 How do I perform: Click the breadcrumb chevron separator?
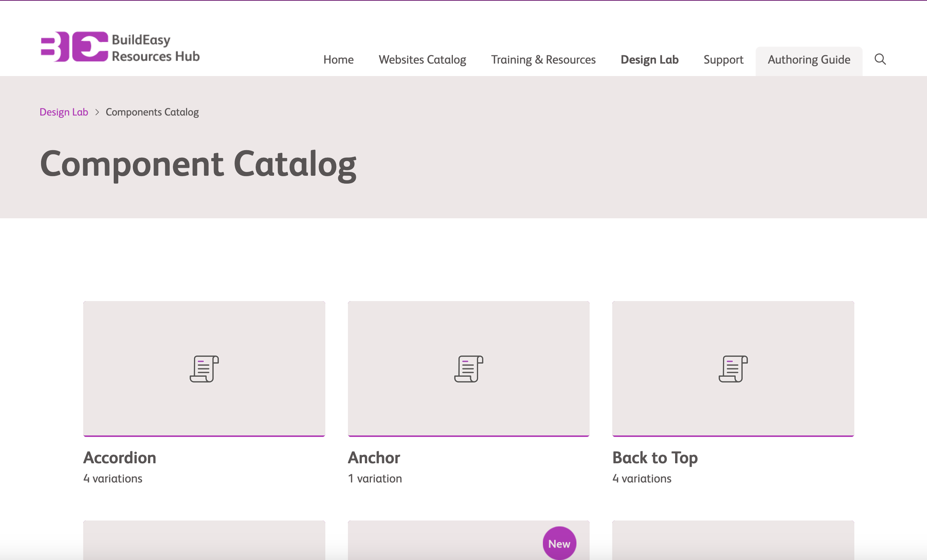click(x=97, y=112)
